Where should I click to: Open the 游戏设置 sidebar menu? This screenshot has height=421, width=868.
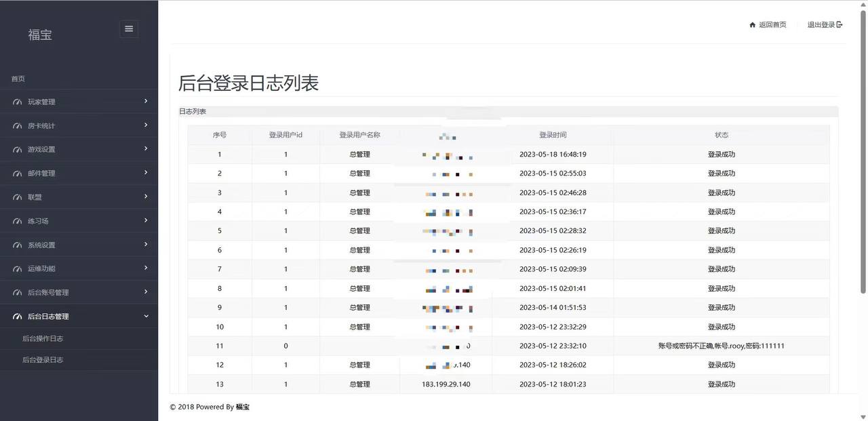coord(79,149)
